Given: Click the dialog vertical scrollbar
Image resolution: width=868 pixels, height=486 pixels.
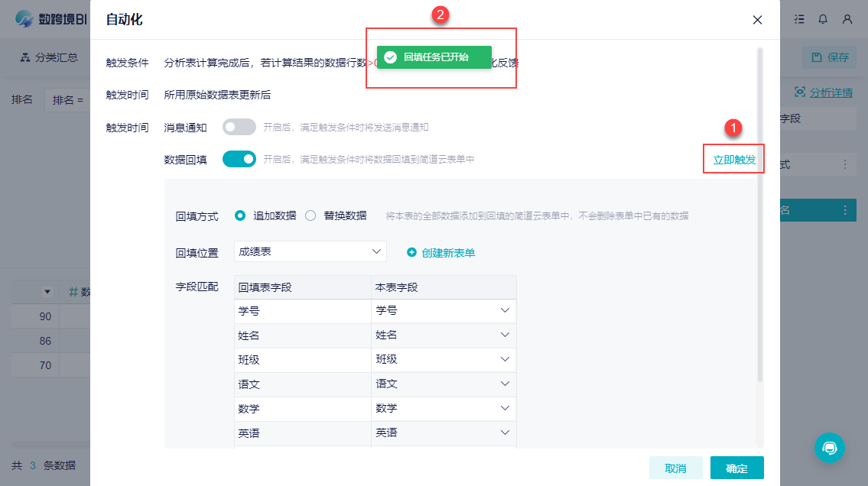Looking at the screenshot, I should [759, 214].
